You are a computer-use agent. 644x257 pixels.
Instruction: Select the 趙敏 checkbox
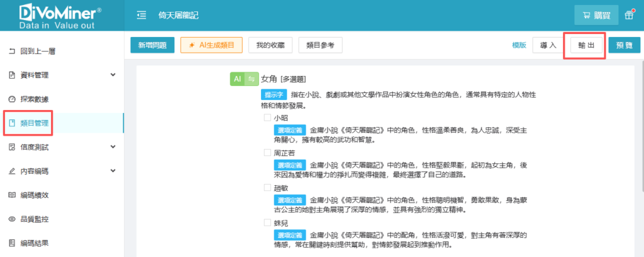(x=267, y=188)
